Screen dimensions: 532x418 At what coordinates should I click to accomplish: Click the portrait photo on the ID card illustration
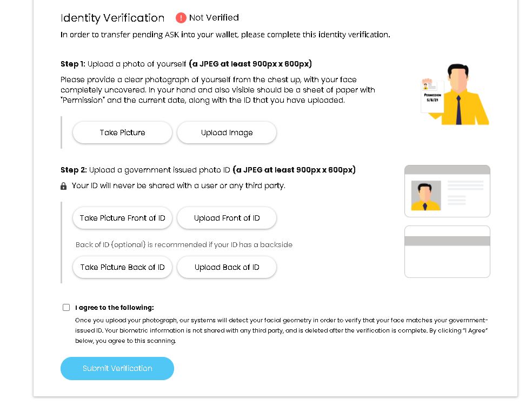(425, 195)
